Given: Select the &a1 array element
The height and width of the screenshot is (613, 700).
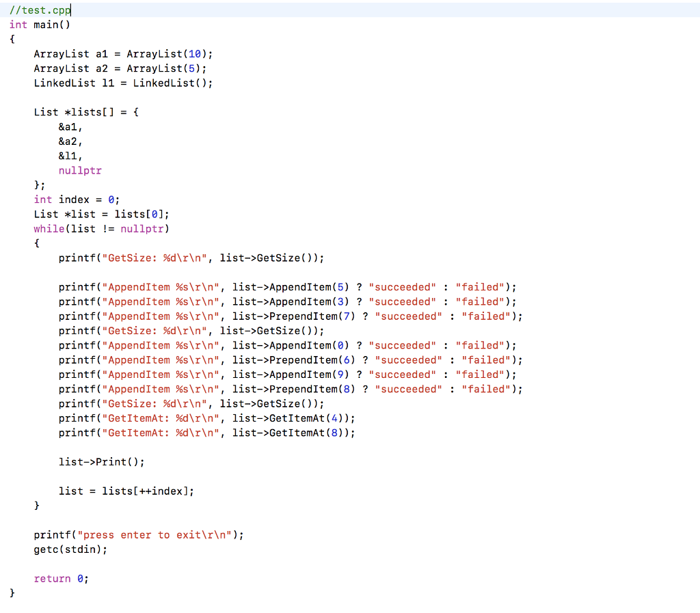Looking at the screenshot, I should [68, 126].
